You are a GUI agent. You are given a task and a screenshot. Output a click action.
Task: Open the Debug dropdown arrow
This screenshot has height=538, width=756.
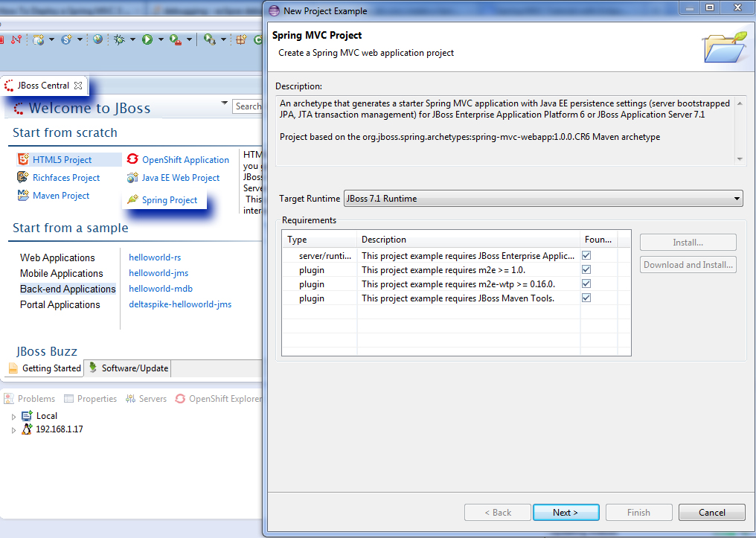132,39
